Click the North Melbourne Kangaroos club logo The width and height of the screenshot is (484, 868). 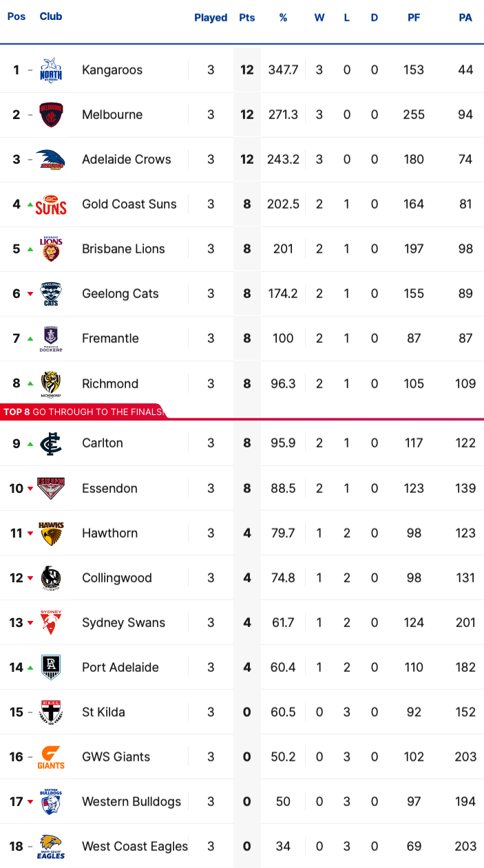tap(51, 70)
